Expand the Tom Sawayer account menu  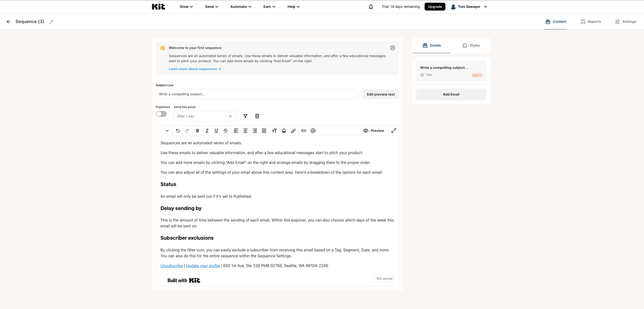coord(469,7)
